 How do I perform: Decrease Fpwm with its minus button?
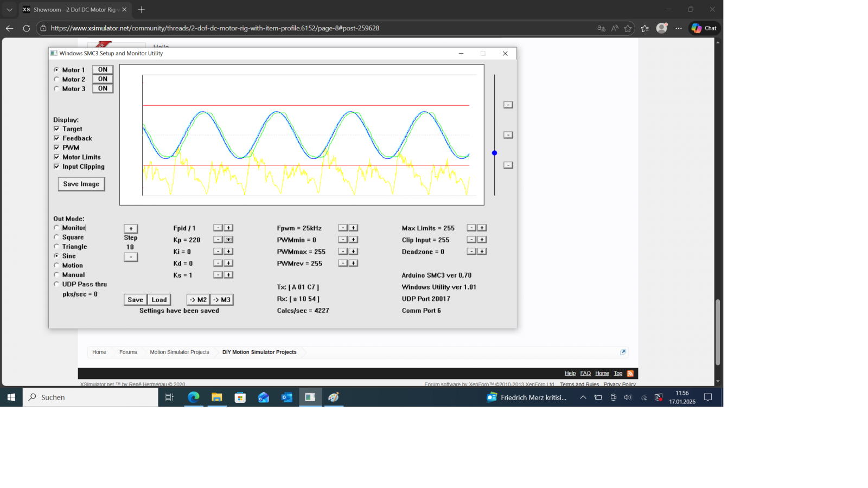pos(343,228)
